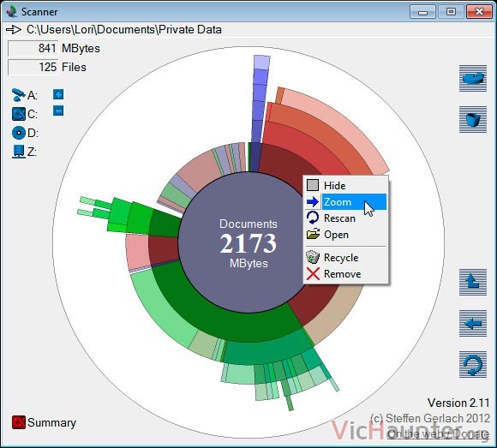Click the rescan circular arrow sidebar icon
Screen dimensions: 497x448
point(473,364)
